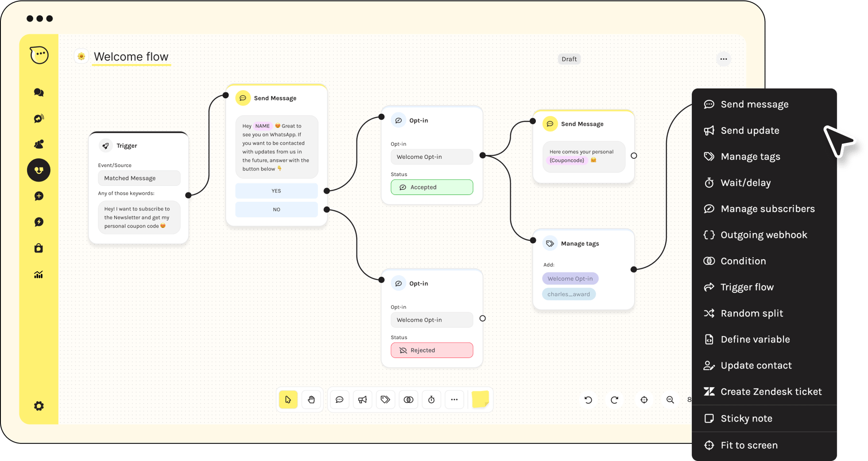Click the coupon code message bubble

pos(584,156)
